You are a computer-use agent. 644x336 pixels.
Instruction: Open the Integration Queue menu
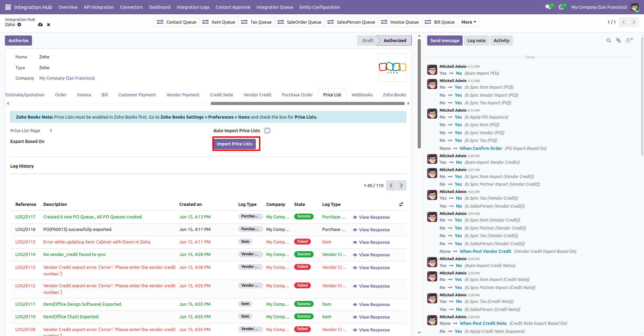[x=275, y=7]
